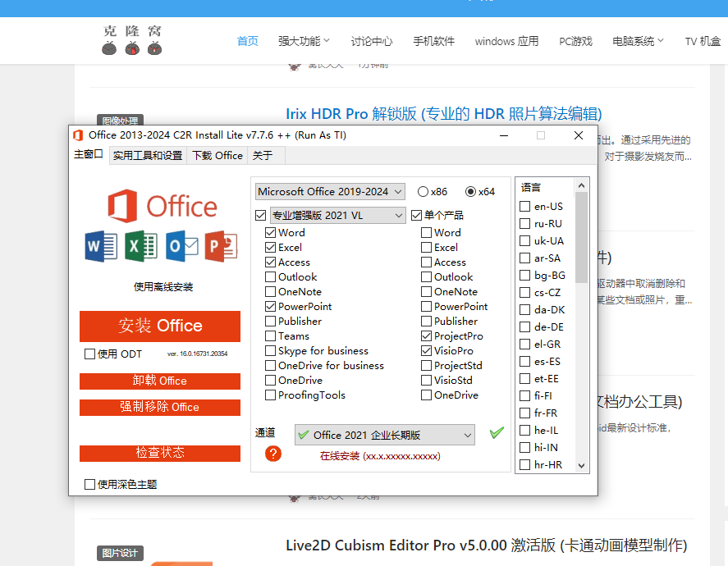Select the x86 architecture radio button
728x566 pixels.
(423, 192)
